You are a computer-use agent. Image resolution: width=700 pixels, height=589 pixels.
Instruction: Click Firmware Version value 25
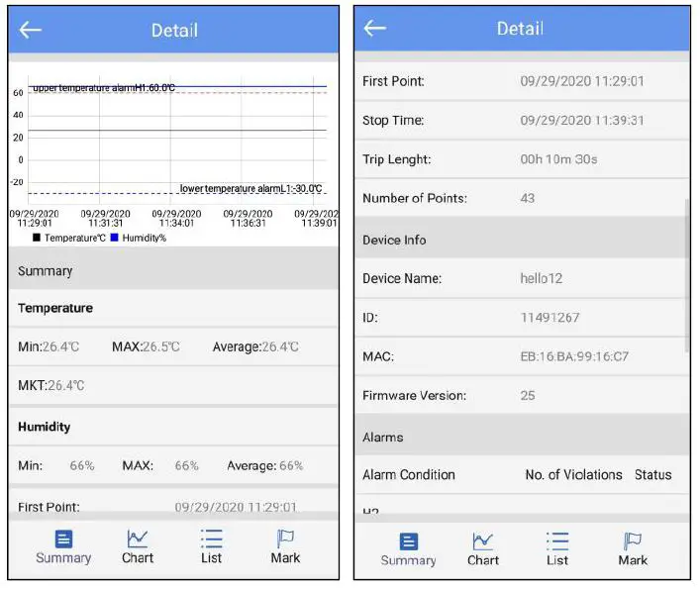coord(528,395)
